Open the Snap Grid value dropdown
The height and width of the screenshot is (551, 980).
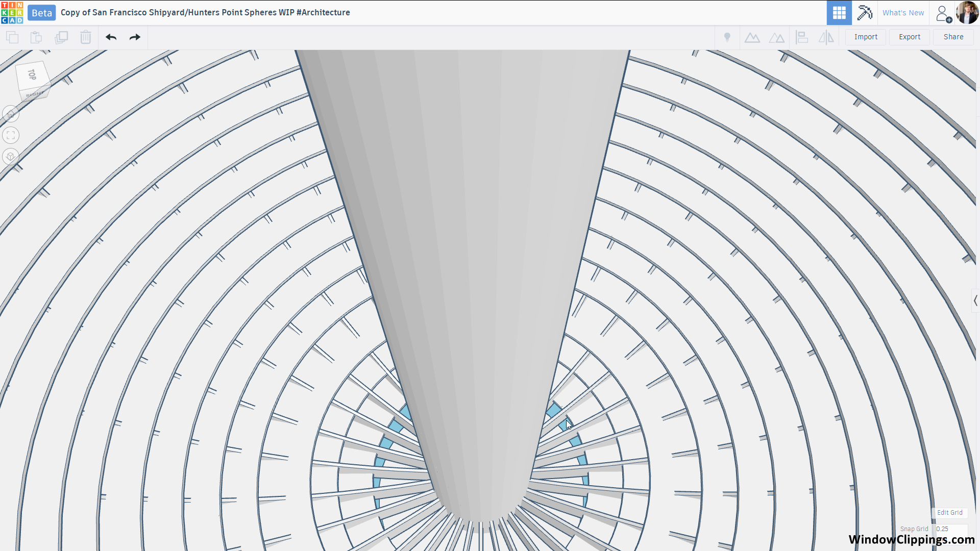pyautogui.click(x=951, y=529)
